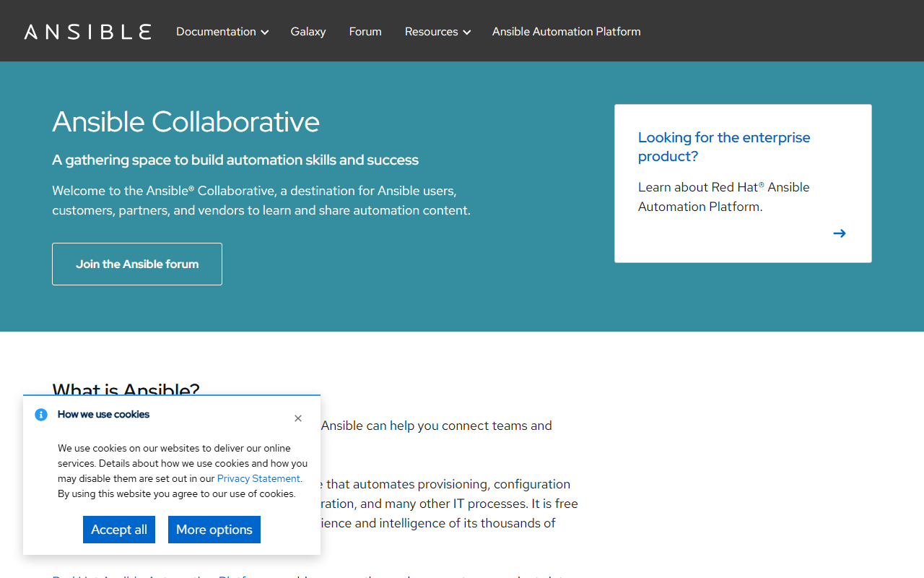Screen dimensions: 924x578
Task: Open the Forum nav link
Action: 365,32
